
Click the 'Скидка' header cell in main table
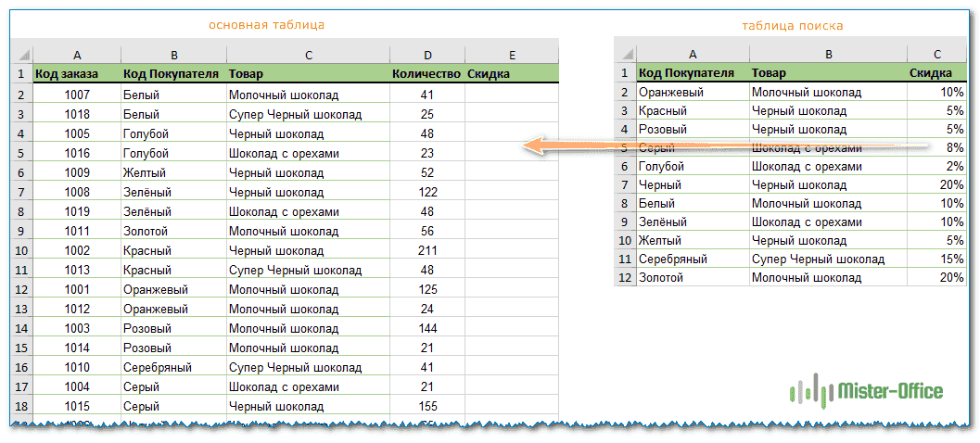[x=512, y=74]
